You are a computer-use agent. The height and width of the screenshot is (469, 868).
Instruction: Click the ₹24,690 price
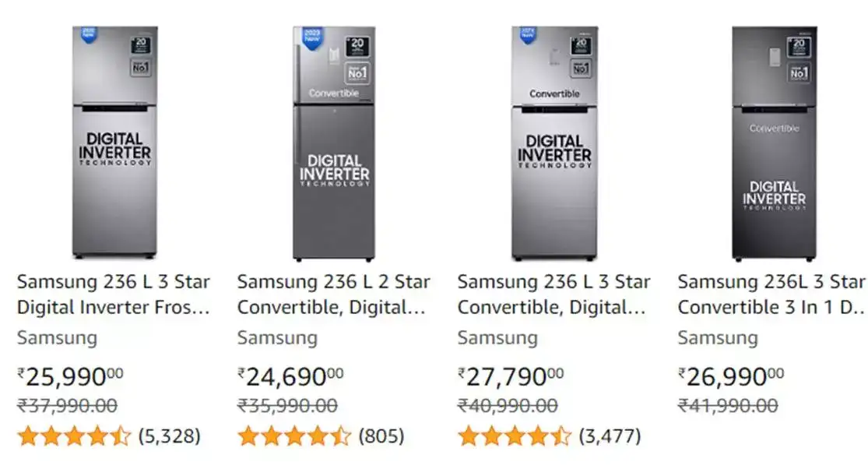pos(290,377)
